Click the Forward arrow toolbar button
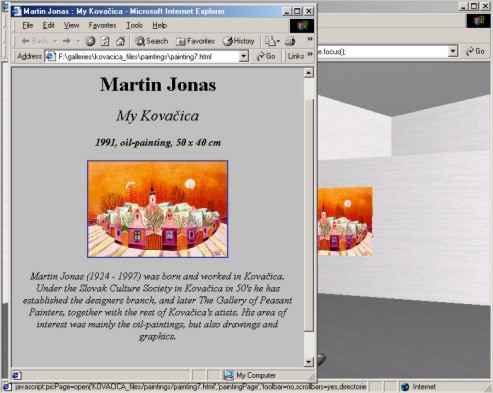The width and height of the screenshot is (493, 393). 67,41
